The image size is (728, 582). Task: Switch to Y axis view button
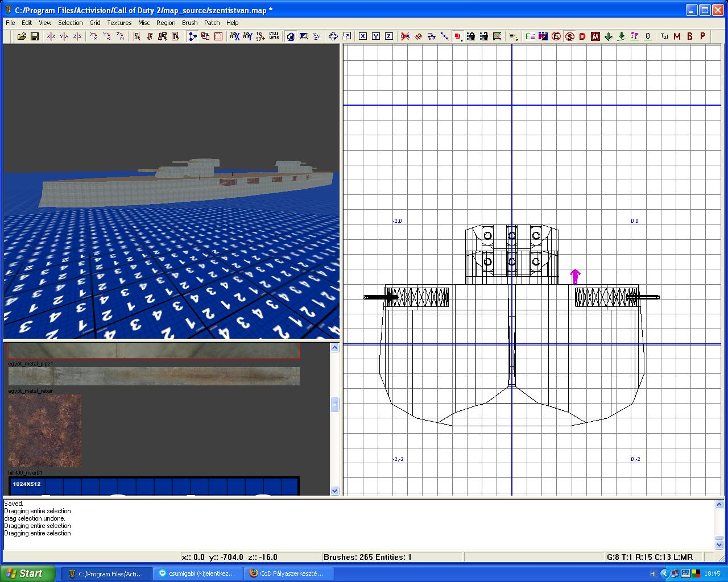coord(376,36)
